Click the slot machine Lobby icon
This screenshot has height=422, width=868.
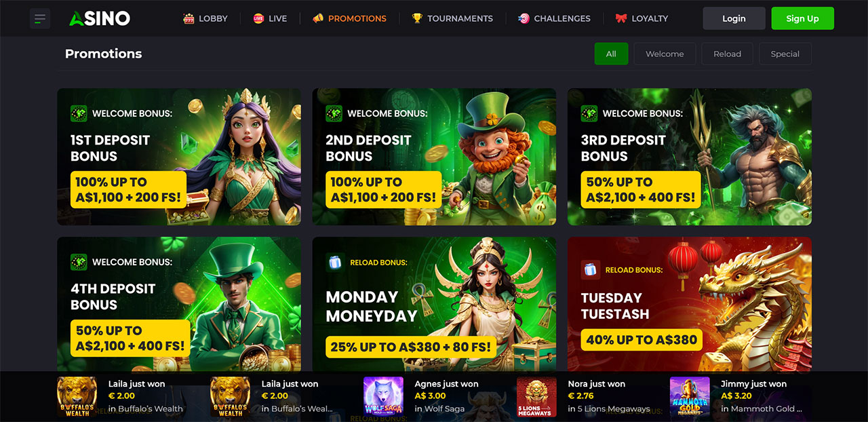pos(189,18)
